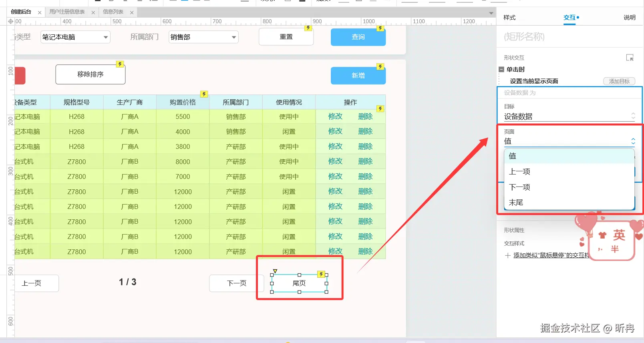This screenshot has height=343, width=644.
Task: Click the 所属部门 column header
Action: tap(236, 102)
